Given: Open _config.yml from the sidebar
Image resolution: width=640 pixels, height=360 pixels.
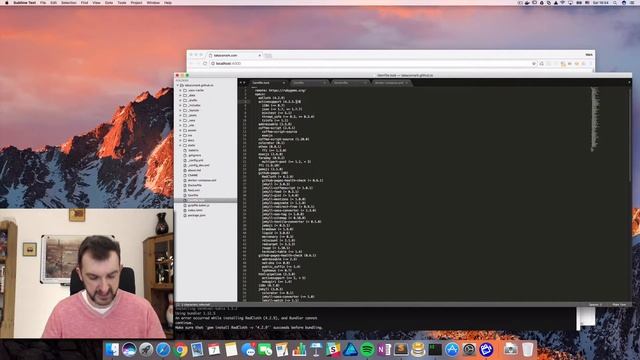Looking at the screenshot, I should coord(195,160).
